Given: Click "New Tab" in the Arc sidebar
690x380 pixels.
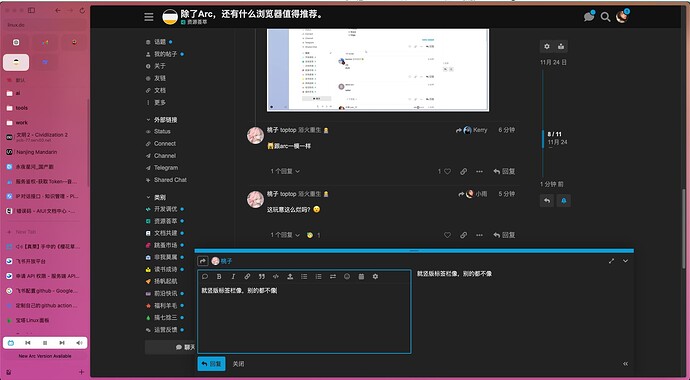Looking at the screenshot, I should pos(45,232).
